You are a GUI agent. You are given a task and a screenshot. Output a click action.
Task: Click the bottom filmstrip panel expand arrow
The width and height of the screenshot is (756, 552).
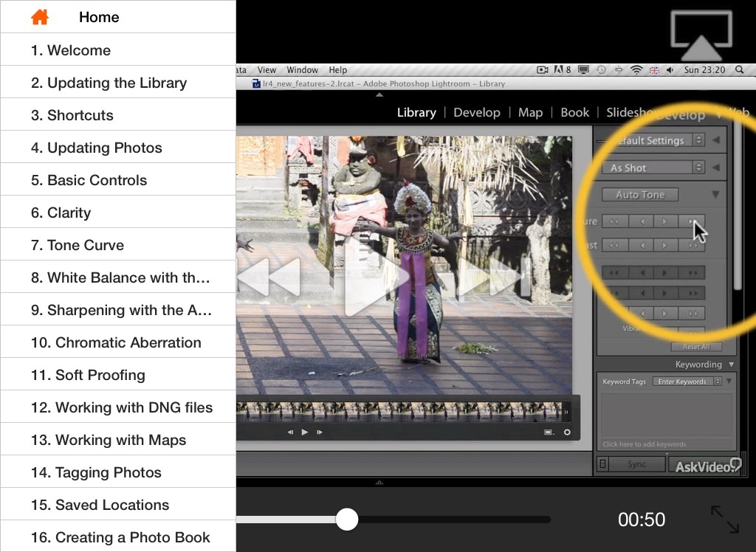click(379, 482)
